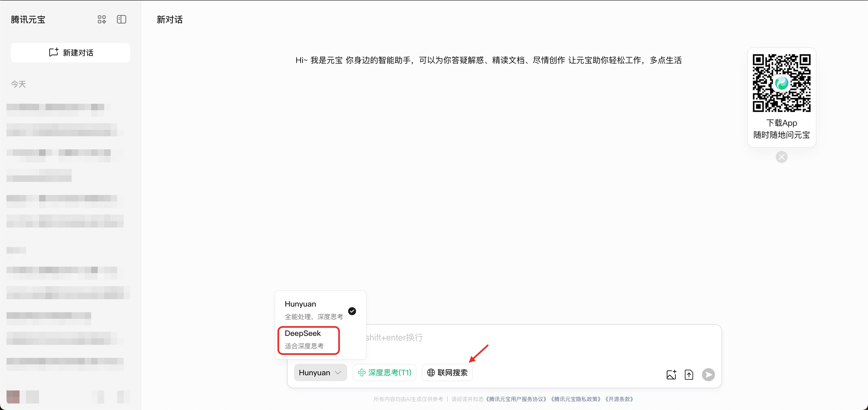This screenshot has width=868, height=410.
Task: Collapse the Hunyuan model dropdown
Action: [320, 373]
